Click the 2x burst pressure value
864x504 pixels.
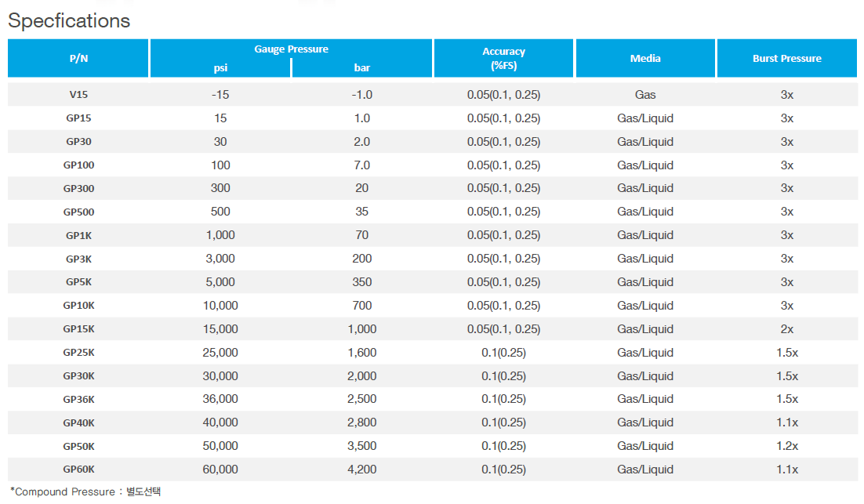click(787, 329)
